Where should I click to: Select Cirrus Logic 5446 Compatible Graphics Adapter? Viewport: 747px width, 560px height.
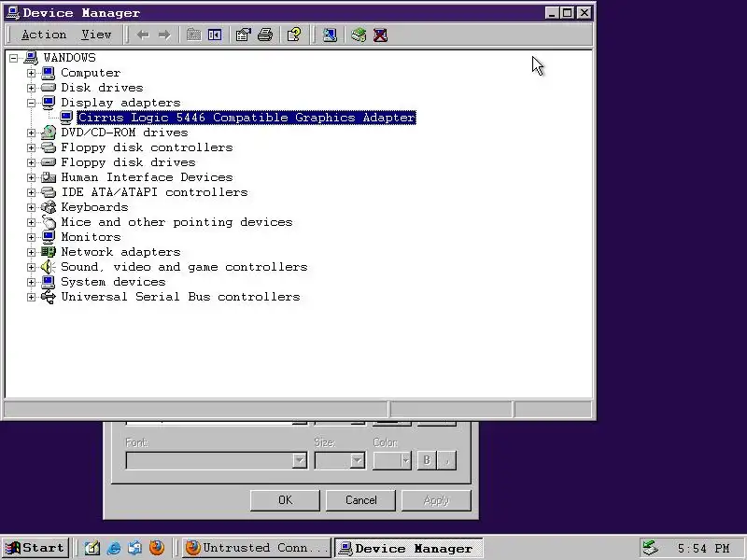247,118
